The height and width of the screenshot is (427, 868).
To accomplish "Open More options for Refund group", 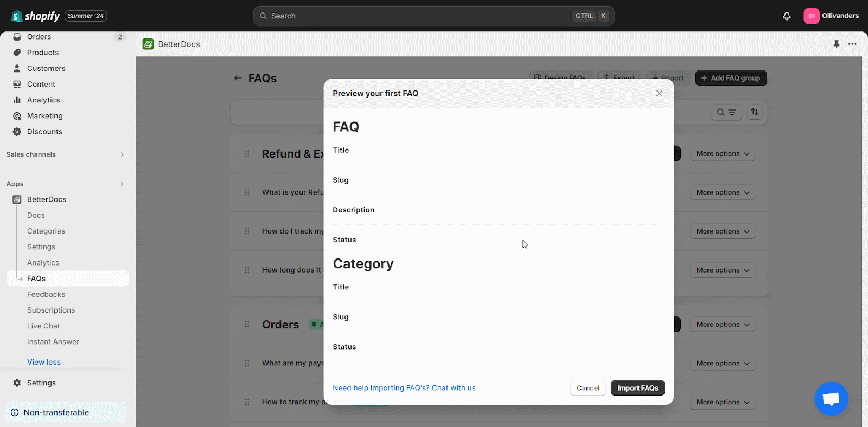I will click(723, 154).
